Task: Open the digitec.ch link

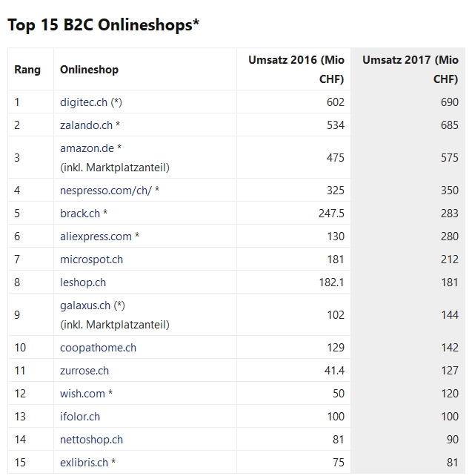Action: click(x=84, y=102)
